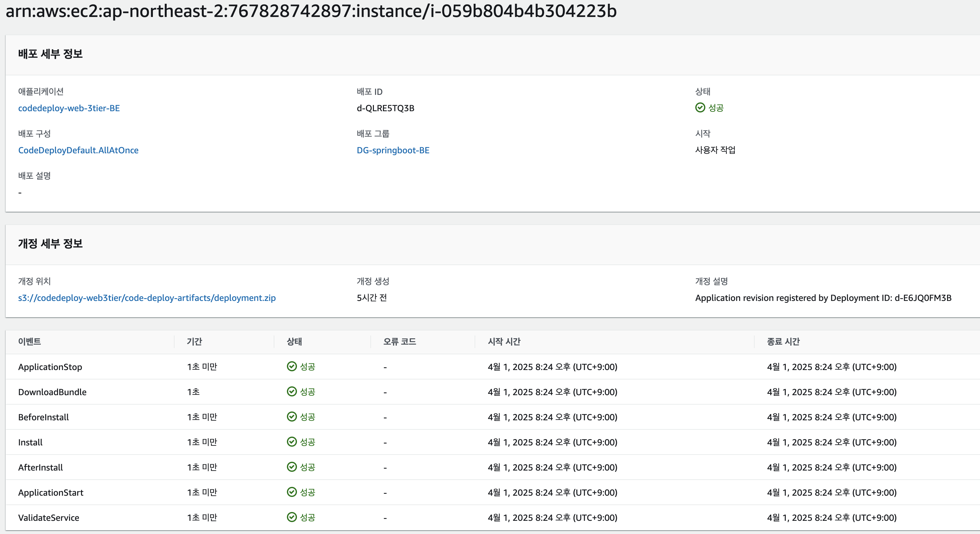Open CodeDeployDefault.AllAtOnce configuration link

point(78,150)
